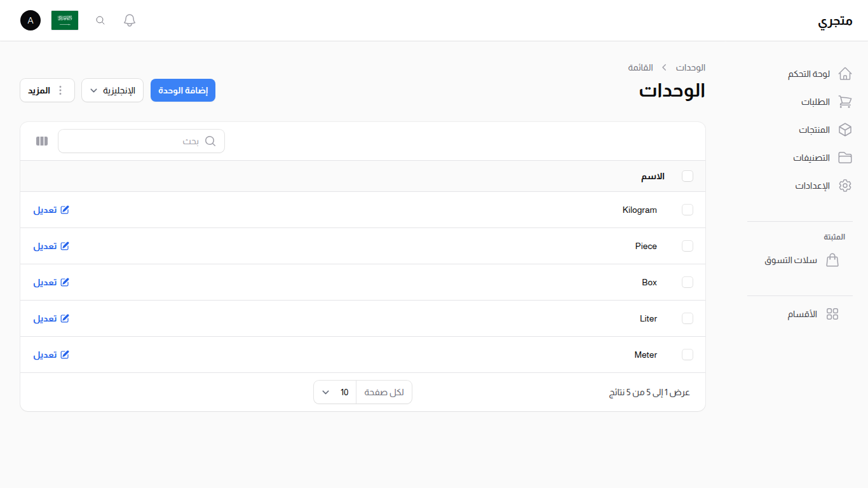Check the Kilogram row checkbox
The image size is (868, 488).
point(688,210)
